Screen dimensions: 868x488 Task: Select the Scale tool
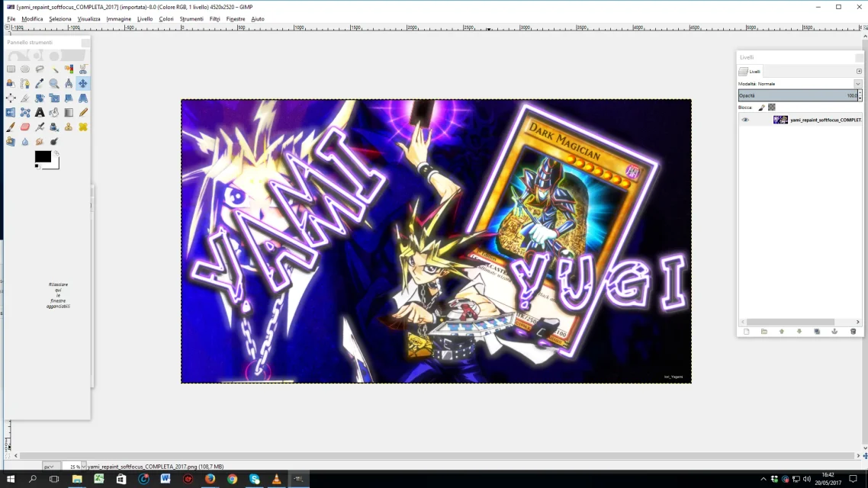54,98
